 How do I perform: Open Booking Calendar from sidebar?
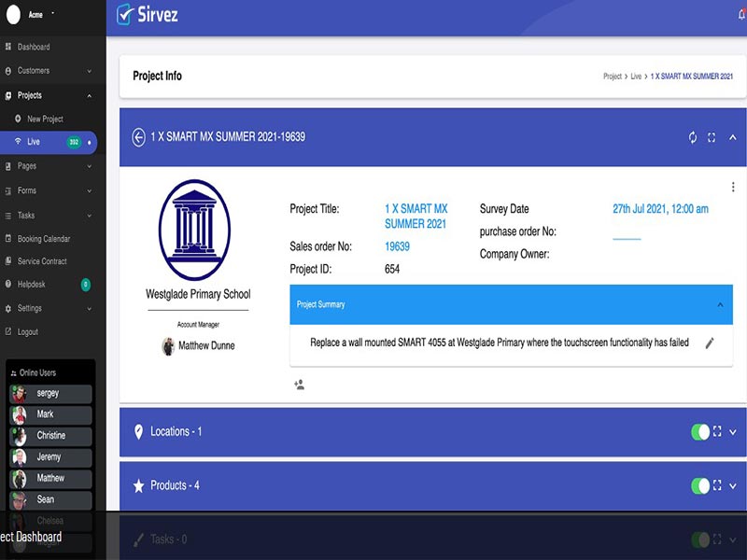click(44, 239)
